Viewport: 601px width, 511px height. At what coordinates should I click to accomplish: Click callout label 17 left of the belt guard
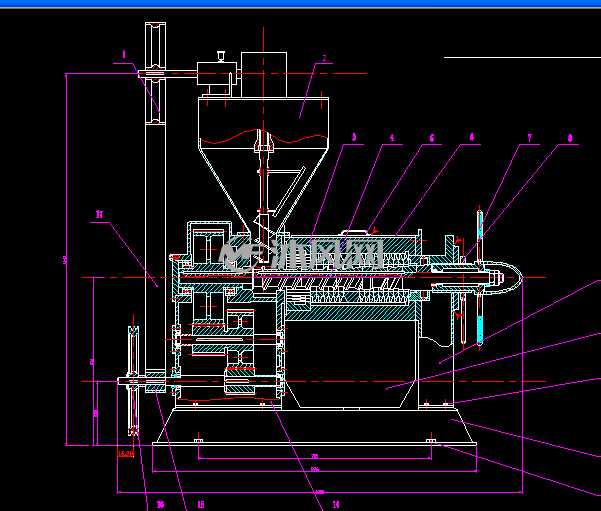coord(99,214)
